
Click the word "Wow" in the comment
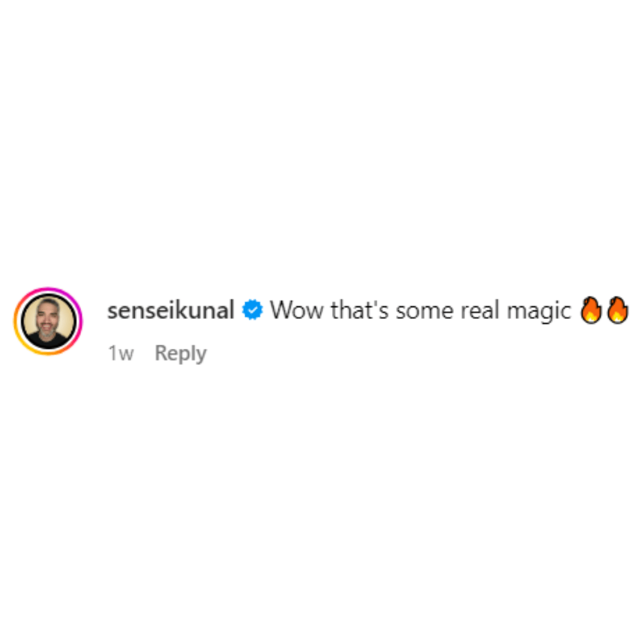pos(296,310)
